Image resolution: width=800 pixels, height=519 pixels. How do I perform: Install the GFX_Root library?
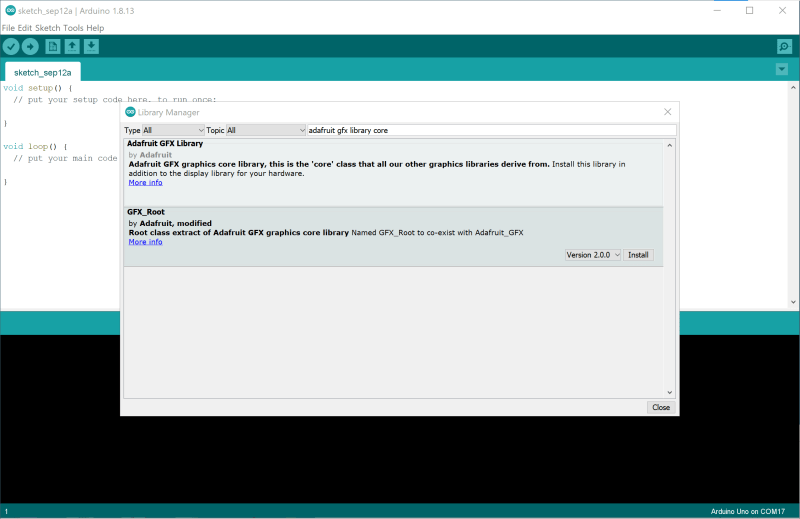[638, 255]
